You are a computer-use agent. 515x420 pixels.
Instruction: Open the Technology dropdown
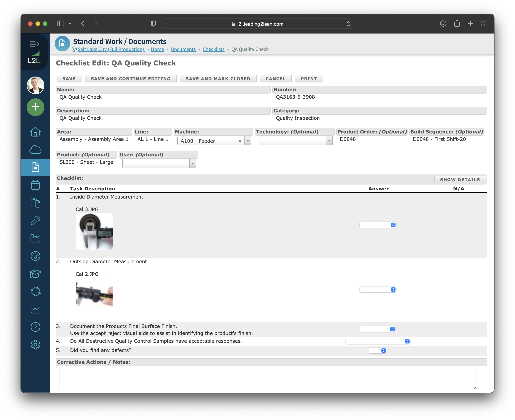click(x=295, y=141)
